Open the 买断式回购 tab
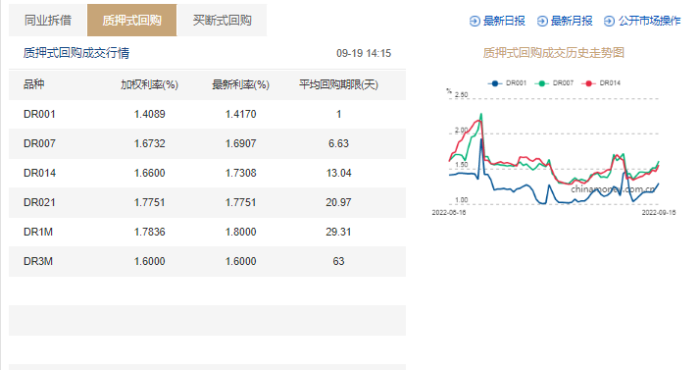The image size is (700, 370). pos(222,20)
